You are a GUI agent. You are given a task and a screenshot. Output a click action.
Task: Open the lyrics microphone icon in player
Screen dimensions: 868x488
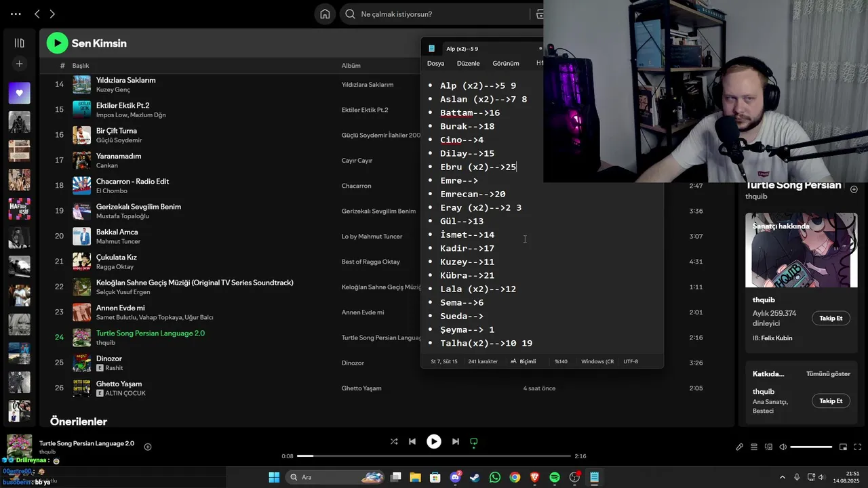(740, 447)
